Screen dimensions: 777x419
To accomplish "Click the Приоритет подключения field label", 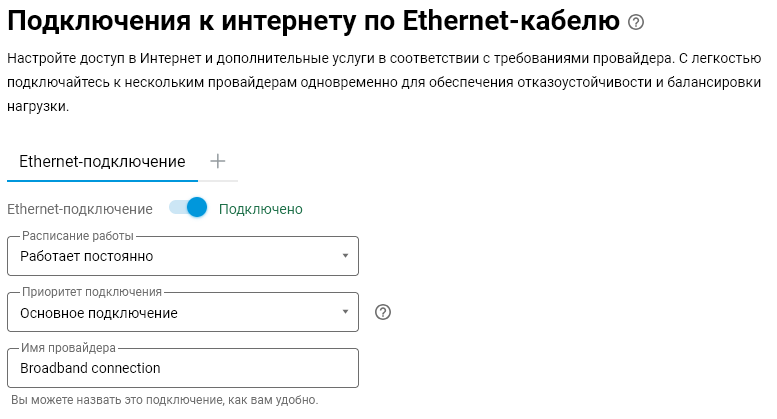I will click(92, 292).
